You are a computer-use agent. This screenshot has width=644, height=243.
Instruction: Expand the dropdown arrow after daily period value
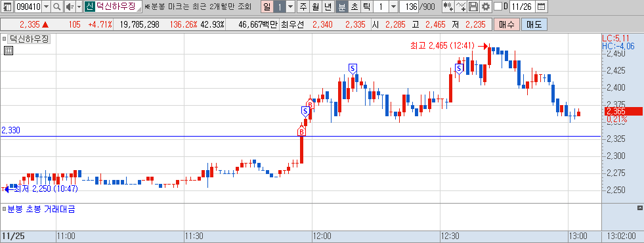pyautogui.click(x=290, y=7)
